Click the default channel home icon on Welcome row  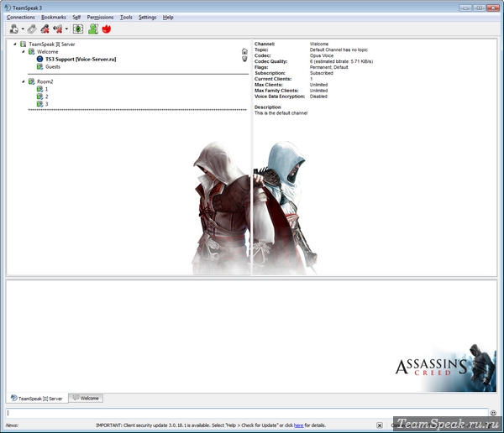244,51
